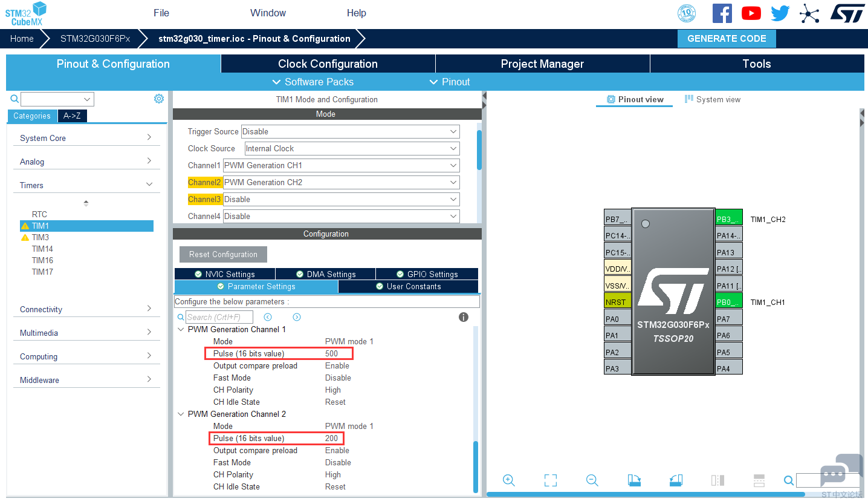Expand the Analog category

[x=86, y=162]
